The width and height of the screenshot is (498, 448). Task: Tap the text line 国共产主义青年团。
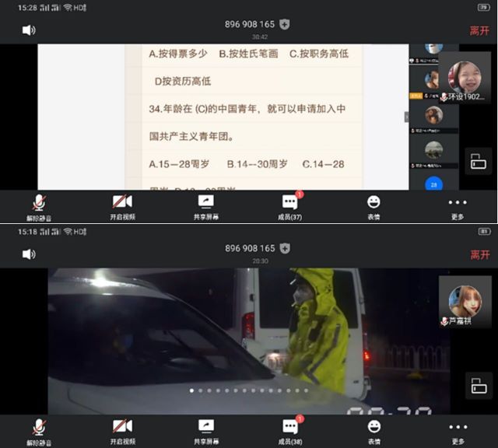pos(191,137)
